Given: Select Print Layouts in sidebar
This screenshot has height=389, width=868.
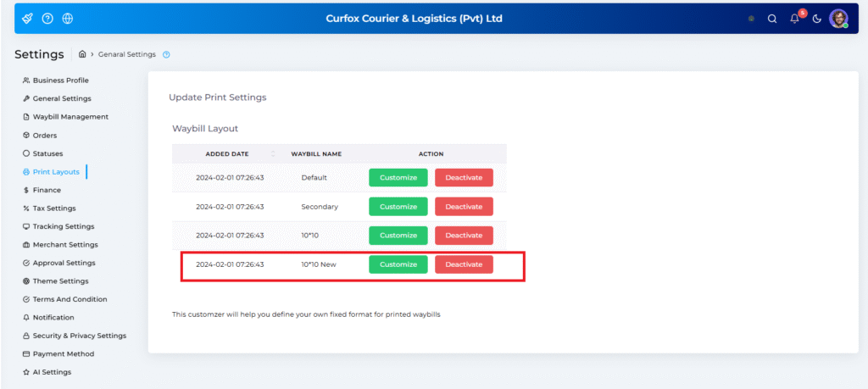Looking at the screenshot, I should click(56, 172).
